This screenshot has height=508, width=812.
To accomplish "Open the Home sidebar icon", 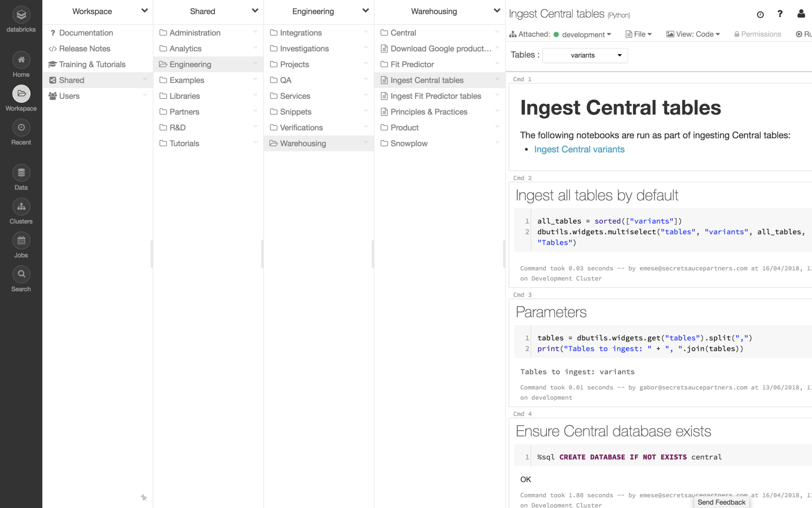I will [x=21, y=60].
